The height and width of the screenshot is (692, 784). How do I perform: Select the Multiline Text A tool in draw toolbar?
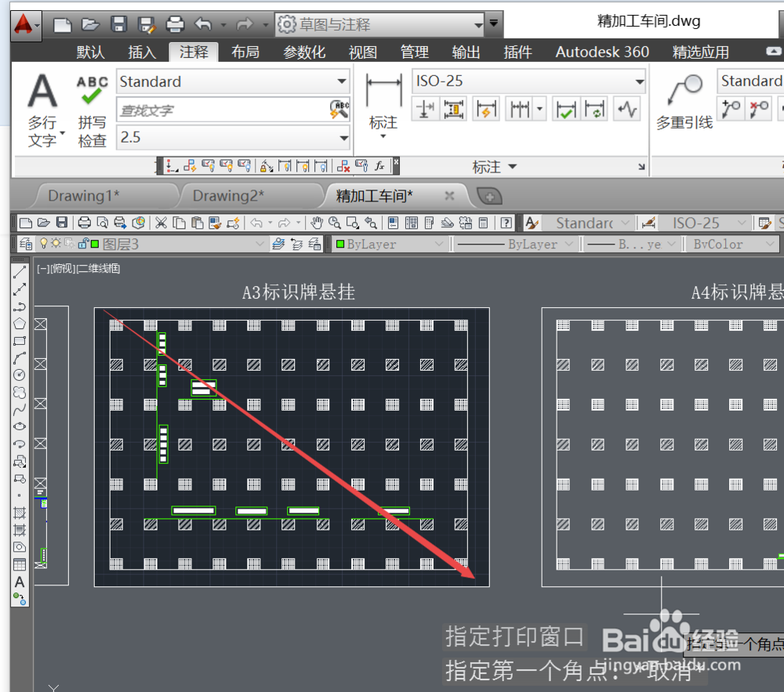(20, 581)
